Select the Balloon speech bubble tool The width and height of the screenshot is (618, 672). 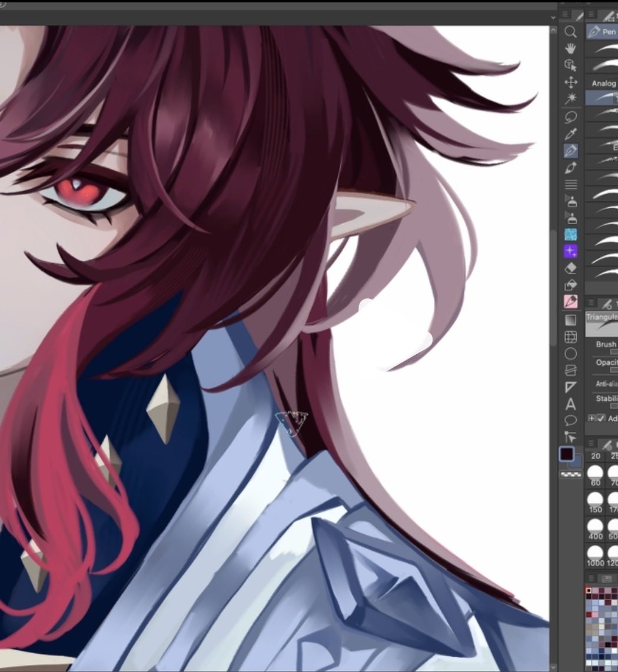[570, 420]
